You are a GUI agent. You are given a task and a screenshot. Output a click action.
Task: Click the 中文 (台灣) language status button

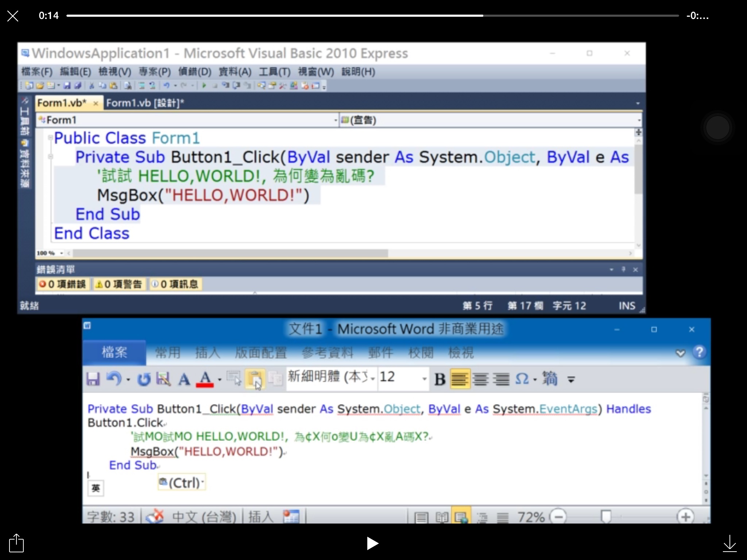tap(204, 517)
